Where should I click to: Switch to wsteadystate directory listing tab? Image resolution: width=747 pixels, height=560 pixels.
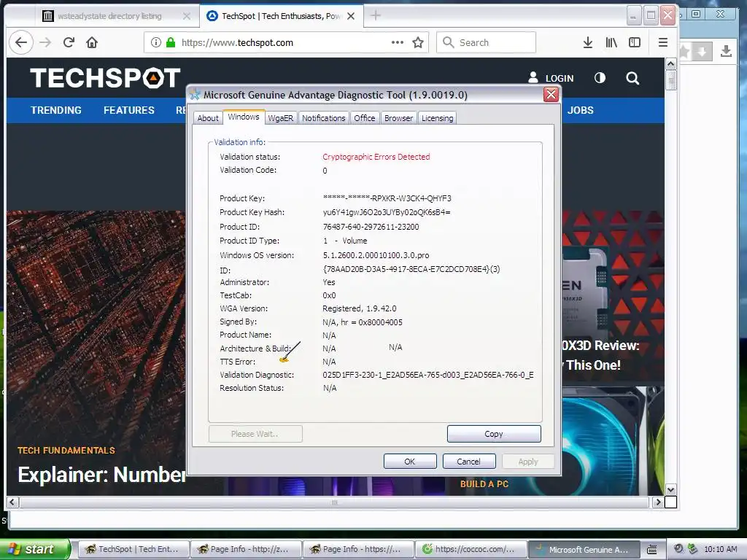[109, 16]
